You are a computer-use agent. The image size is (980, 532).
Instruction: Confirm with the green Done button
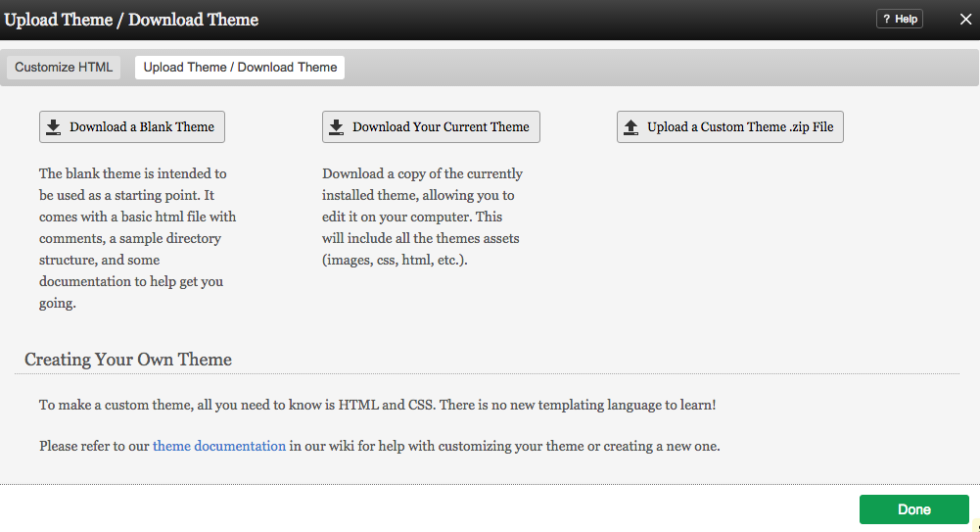pos(913,509)
